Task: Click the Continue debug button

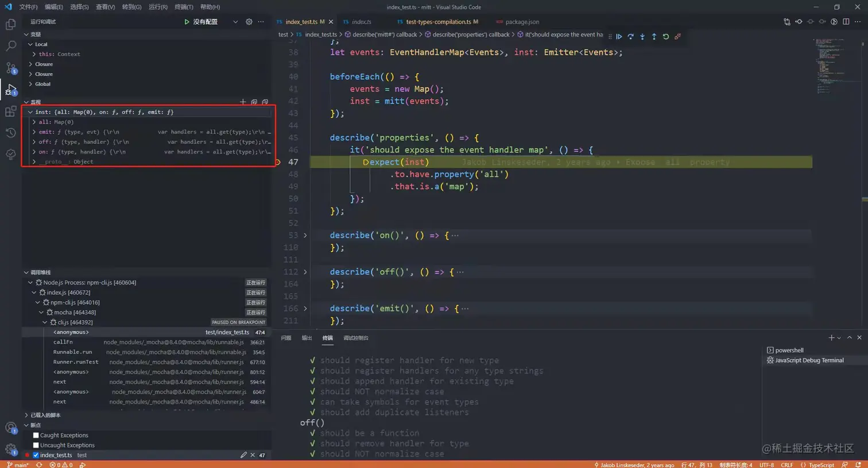Action: [619, 36]
